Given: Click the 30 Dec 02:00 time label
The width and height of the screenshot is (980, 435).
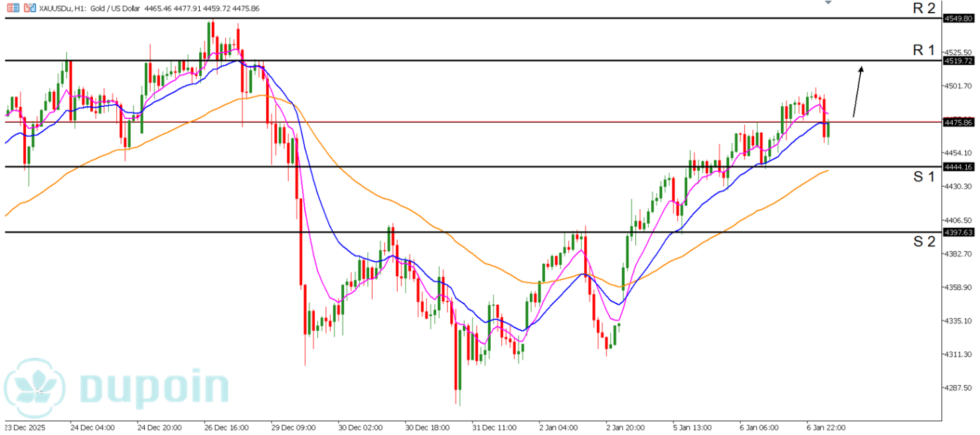Looking at the screenshot, I should click(360, 428).
